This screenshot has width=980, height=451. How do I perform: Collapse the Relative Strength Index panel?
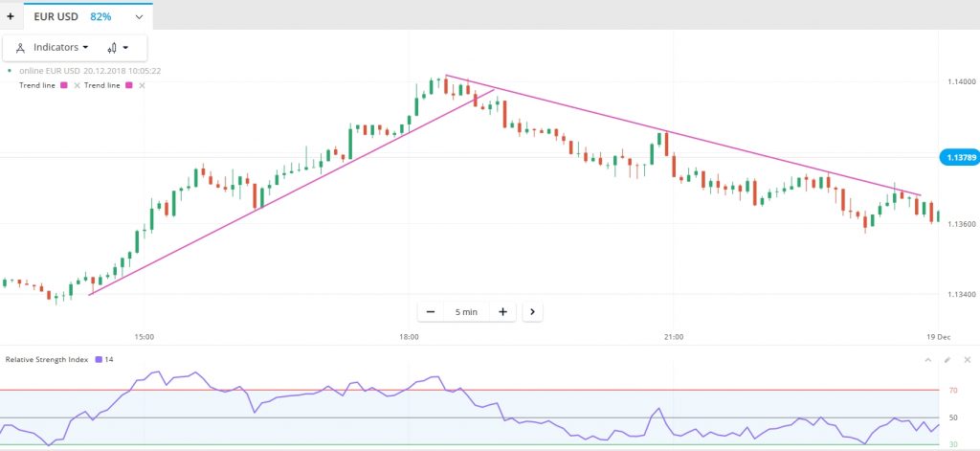[x=926, y=359]
